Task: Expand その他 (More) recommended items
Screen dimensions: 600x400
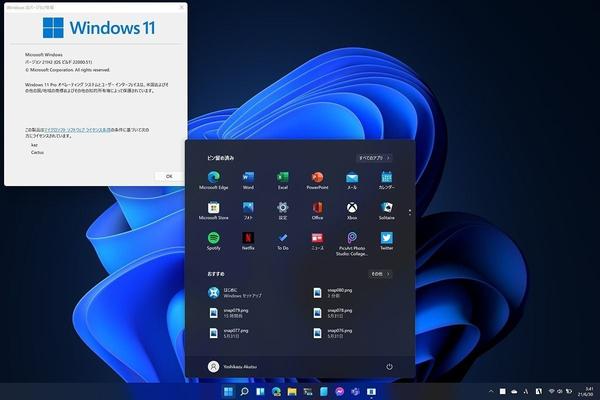Action: click(x=380, y=274)
